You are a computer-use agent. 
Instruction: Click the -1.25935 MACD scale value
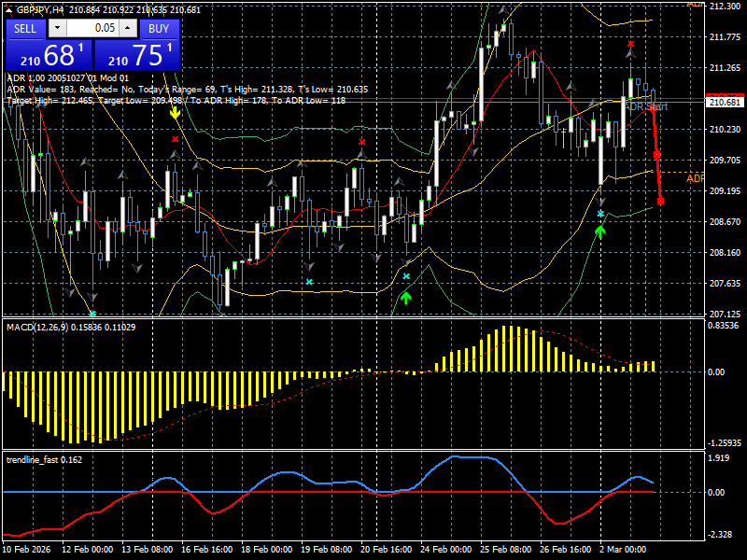pyautogui.click(x=725, y=443)
